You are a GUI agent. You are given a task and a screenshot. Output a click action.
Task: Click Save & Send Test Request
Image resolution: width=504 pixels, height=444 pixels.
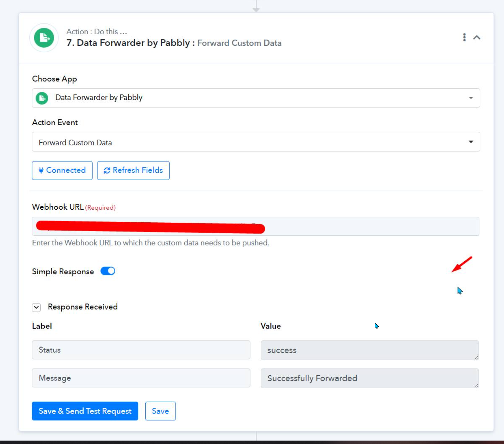[85, 411]
